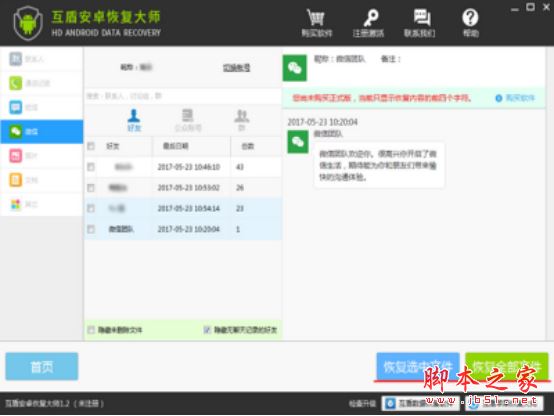
Task: Select the contacts category in sidebar
Action: click(42, 59)
